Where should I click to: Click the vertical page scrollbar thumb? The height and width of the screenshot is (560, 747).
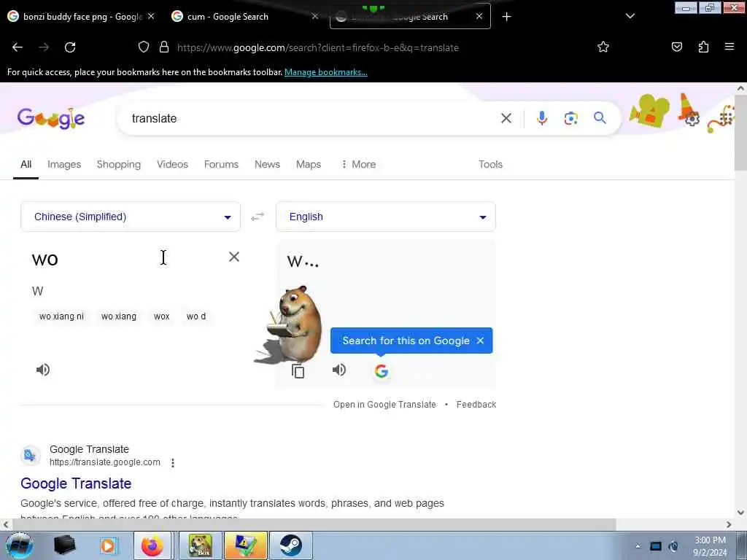point(741,132)
